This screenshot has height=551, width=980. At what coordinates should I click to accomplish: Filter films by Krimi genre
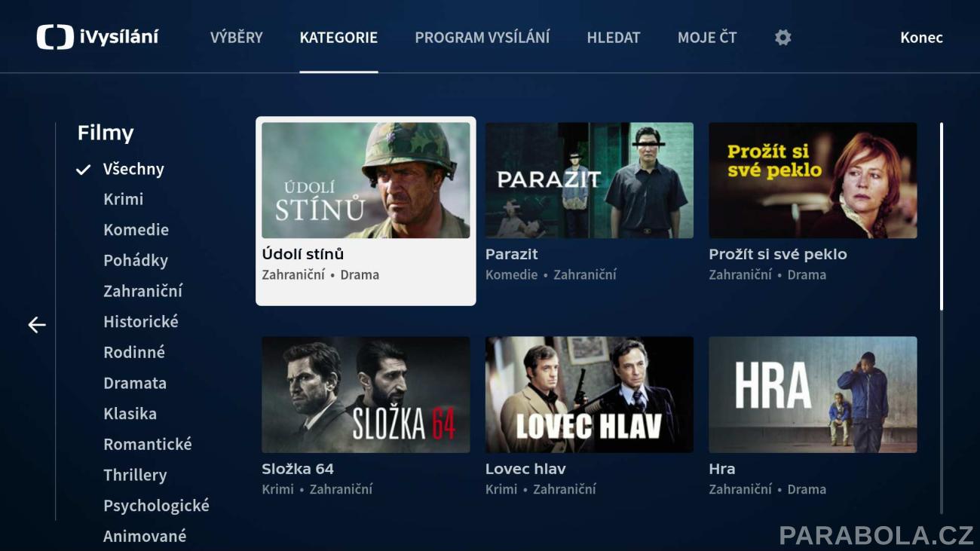tap(124, 199)
